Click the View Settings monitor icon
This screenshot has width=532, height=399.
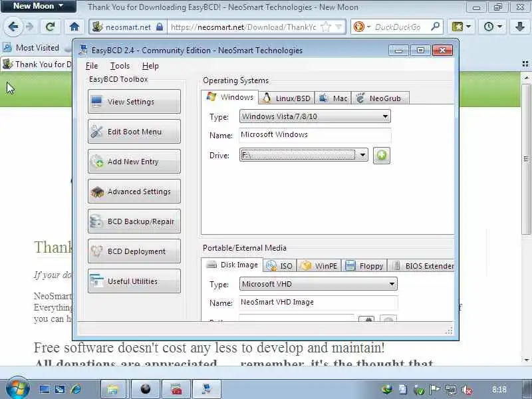click(x=96, y=101)
